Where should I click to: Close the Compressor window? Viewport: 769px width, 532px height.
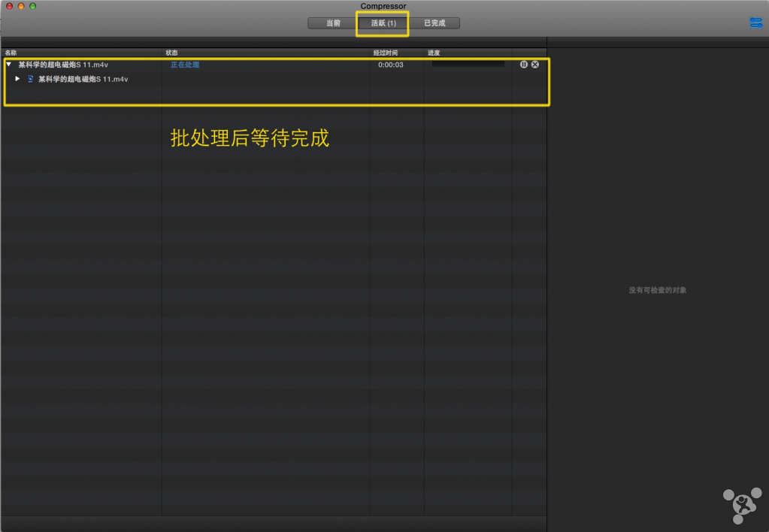9,6
